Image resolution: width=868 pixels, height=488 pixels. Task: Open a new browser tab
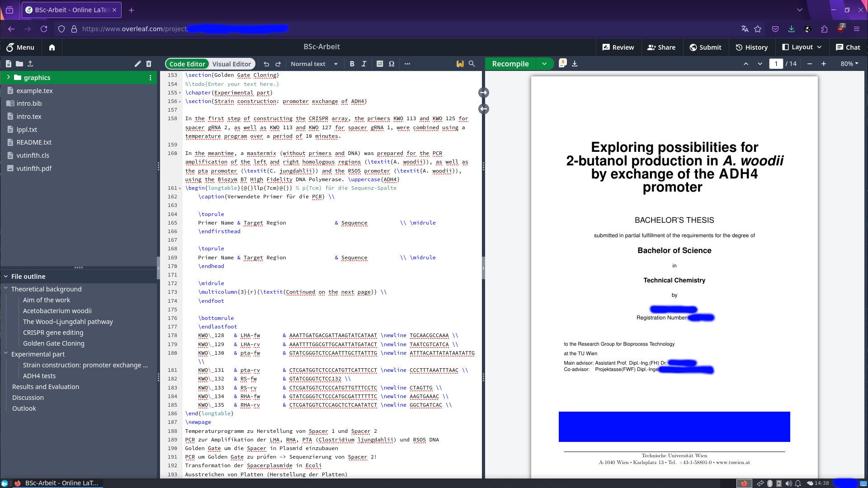coord(131,10)
